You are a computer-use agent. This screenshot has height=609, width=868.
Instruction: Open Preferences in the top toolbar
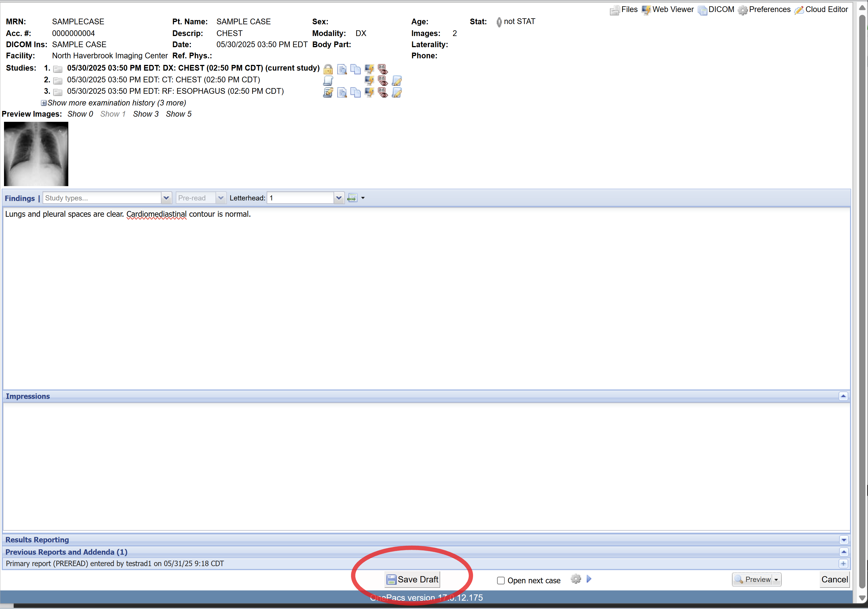[764, 9]
